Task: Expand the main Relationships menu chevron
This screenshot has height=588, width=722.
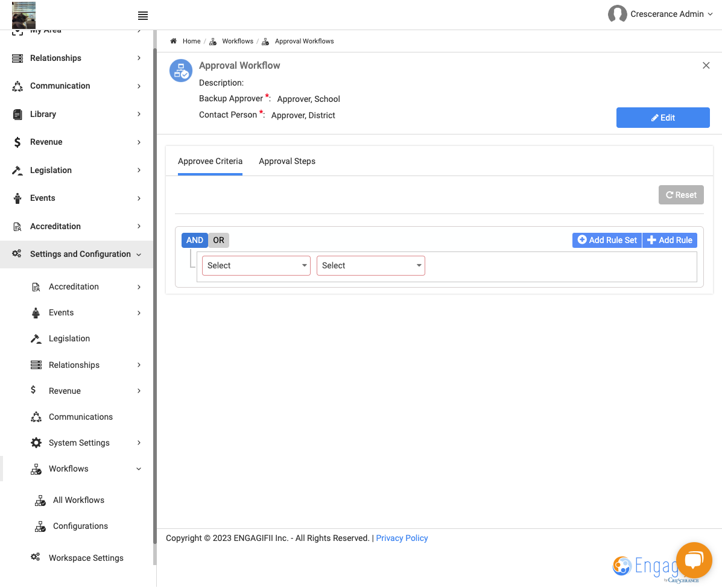Action: click(x=139, y=58)
